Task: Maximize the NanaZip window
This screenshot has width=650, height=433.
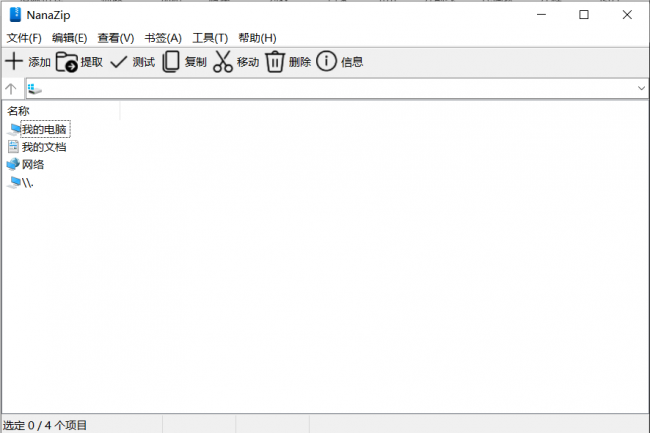Action: [584, 15]
